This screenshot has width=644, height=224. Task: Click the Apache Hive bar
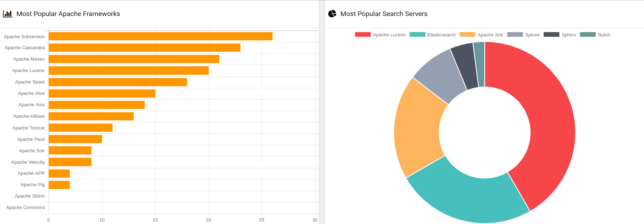tap(102, 93)
